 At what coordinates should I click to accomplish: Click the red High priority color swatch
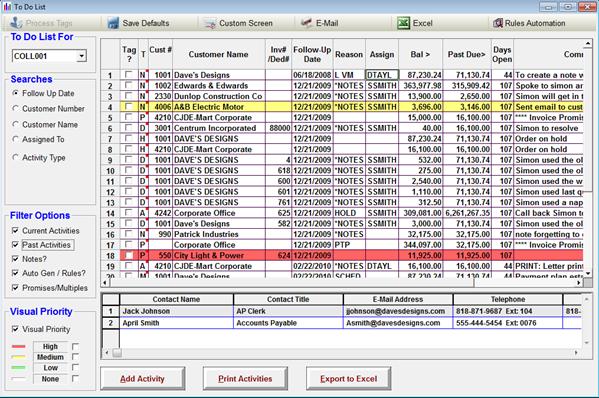[19, 347]
